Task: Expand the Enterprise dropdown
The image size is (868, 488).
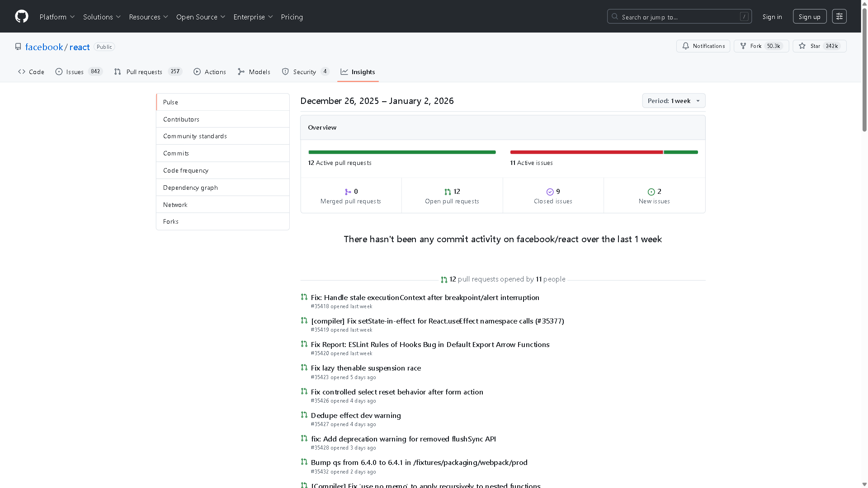Action: 253,17
